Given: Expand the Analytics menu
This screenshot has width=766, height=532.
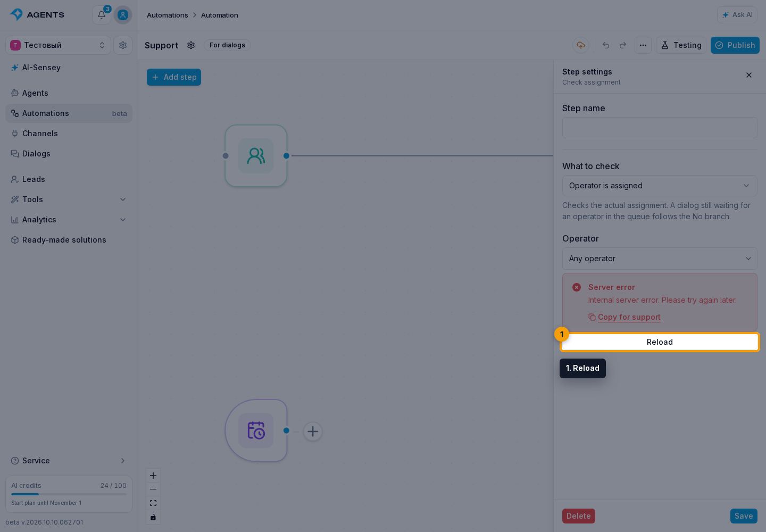Looking at the screenshot, I should point(69,220).
